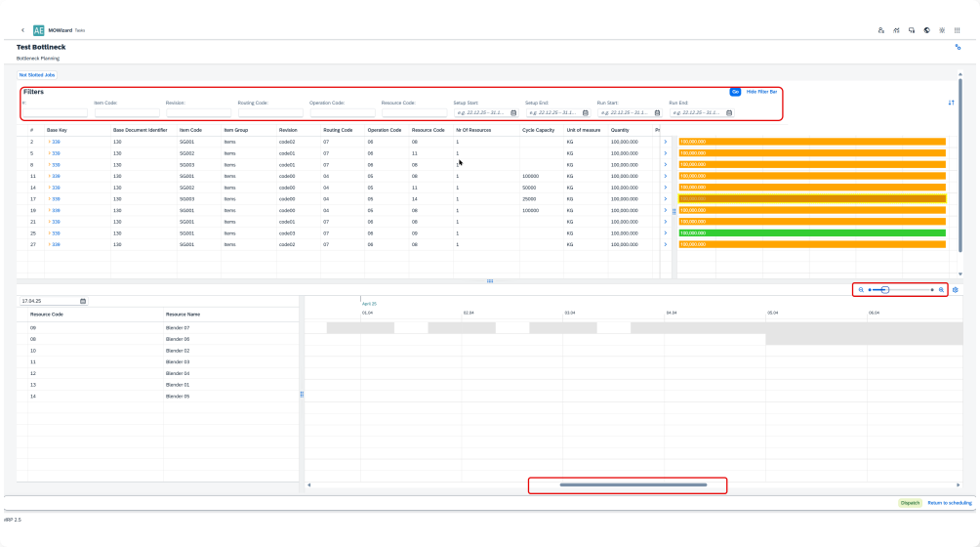
Task: Click the sort arrows icon right of filters
Action: 952,102
